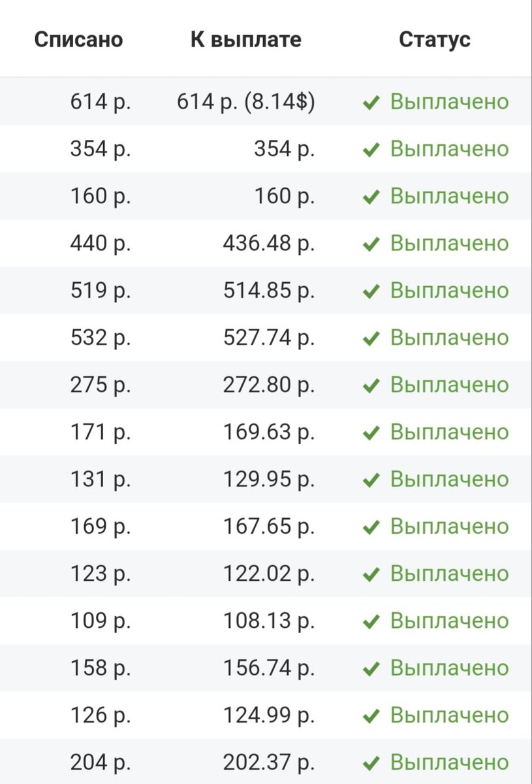Image resolution: width=532 pixels, height=784 pixels.
Task: Click the 126 р. written-off cell
Action: click(101, 715)
